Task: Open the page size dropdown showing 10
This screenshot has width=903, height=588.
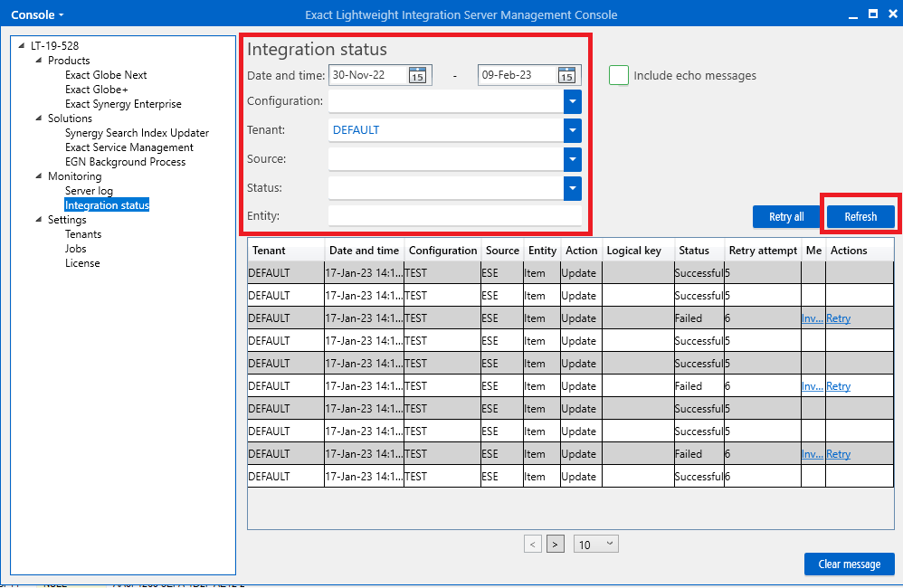Action: click(596, 545)
